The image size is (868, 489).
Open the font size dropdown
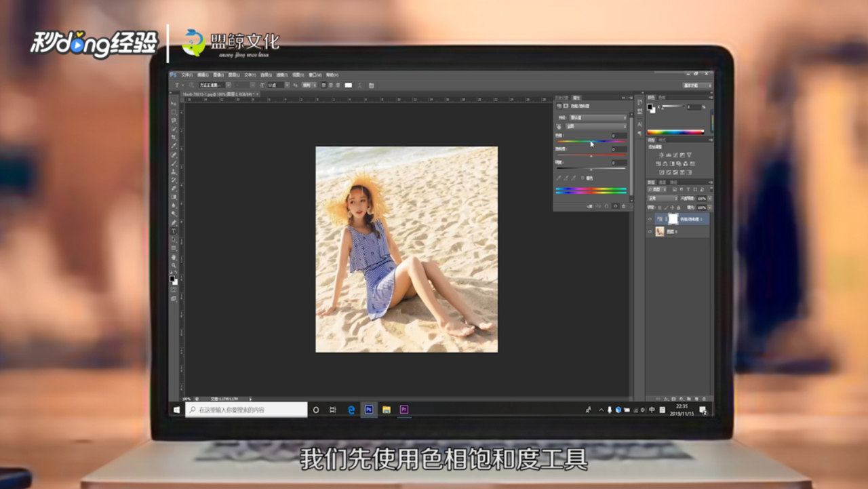coord(288,85)
